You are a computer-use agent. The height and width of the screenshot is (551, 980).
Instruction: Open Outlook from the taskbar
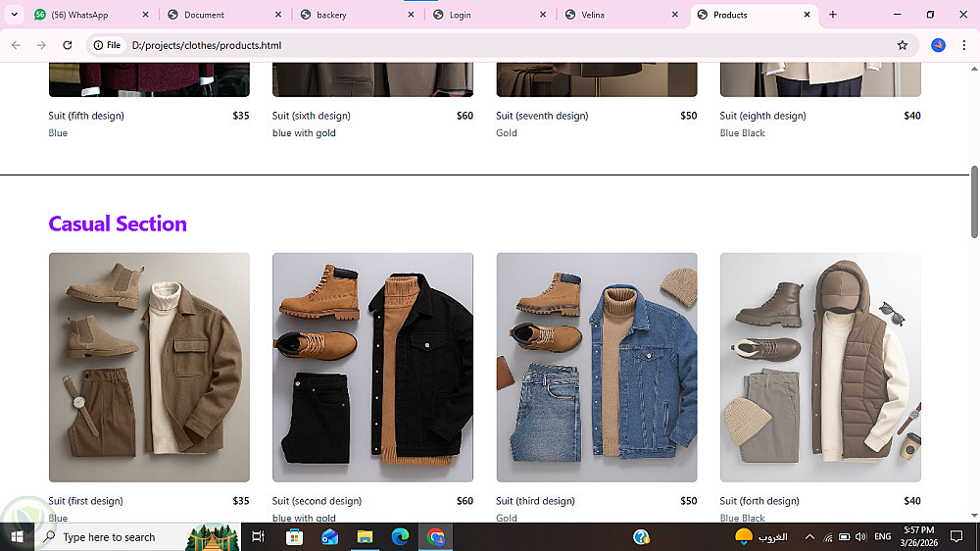pyautogui.click(x=329, y=536)
